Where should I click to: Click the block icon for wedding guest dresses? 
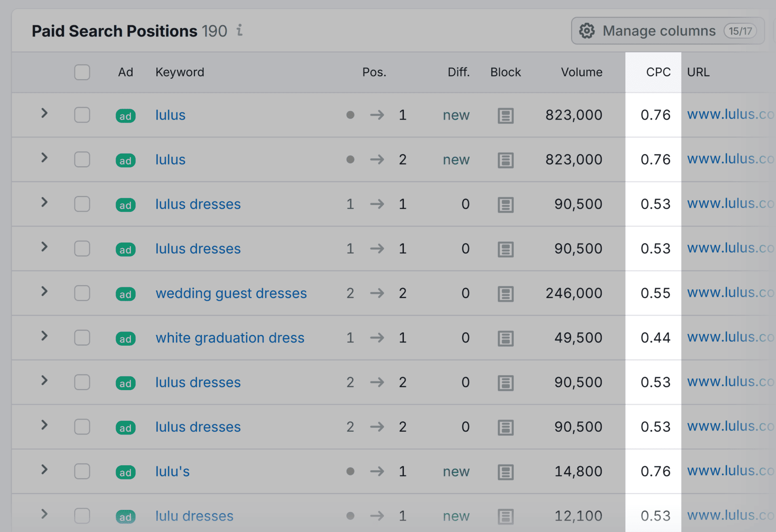(x=505, y=294)
